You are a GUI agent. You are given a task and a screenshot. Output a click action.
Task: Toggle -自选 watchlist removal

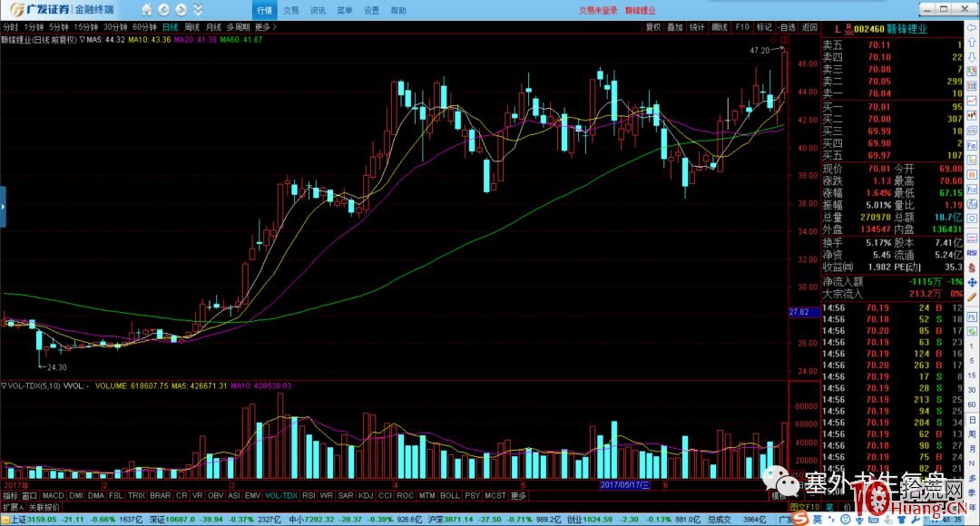[x=787, y=27]
